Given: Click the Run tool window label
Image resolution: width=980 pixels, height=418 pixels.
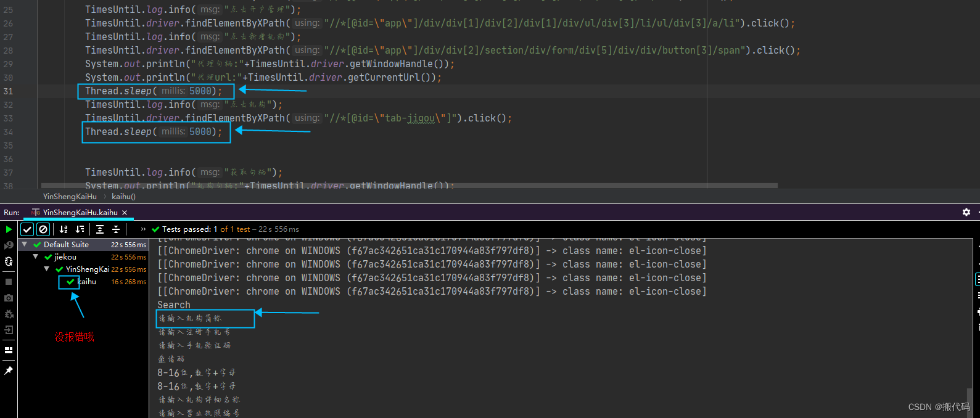Looking at the screenshot, I should 11,213.
